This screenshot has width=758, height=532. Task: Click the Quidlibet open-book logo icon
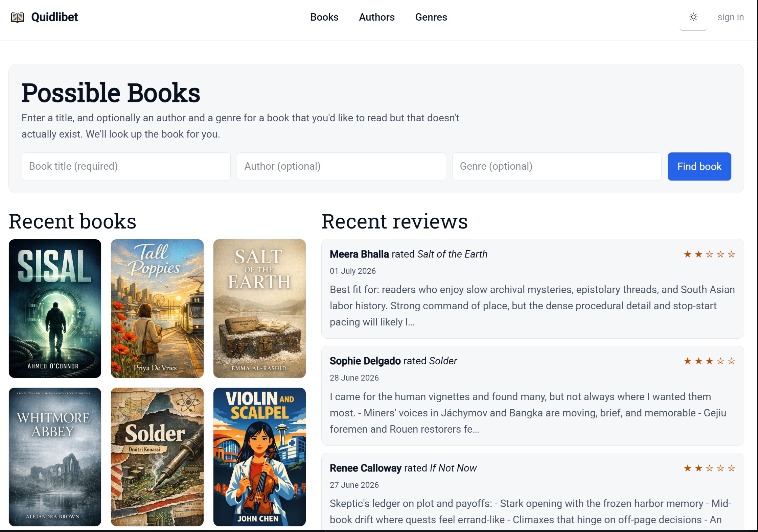[17, 17]
